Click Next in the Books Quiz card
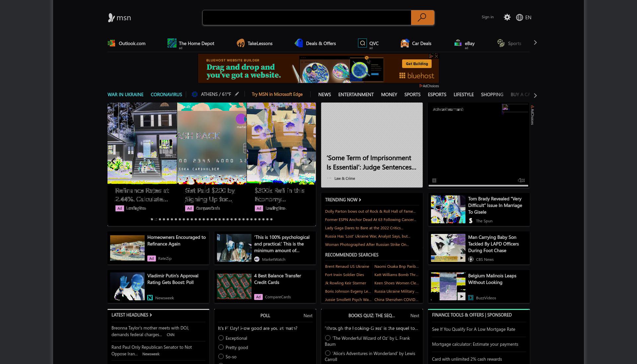 click(x=415, y=316)
